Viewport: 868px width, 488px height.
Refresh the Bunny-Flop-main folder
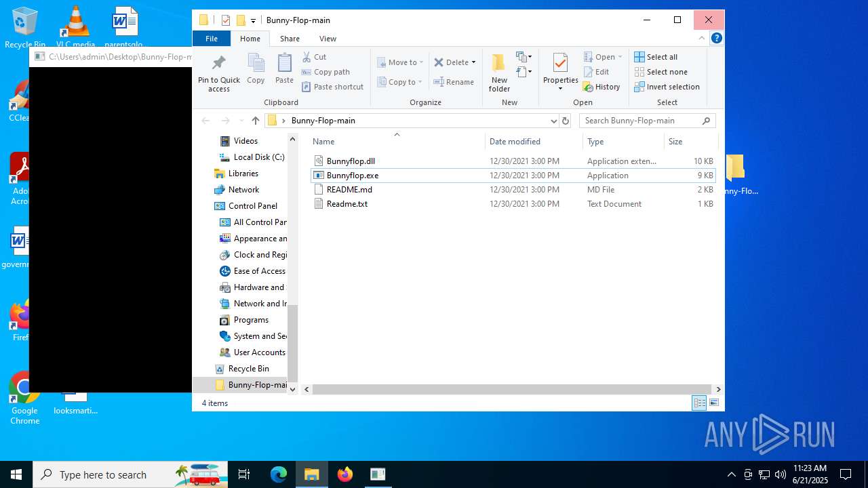point(566,121)
